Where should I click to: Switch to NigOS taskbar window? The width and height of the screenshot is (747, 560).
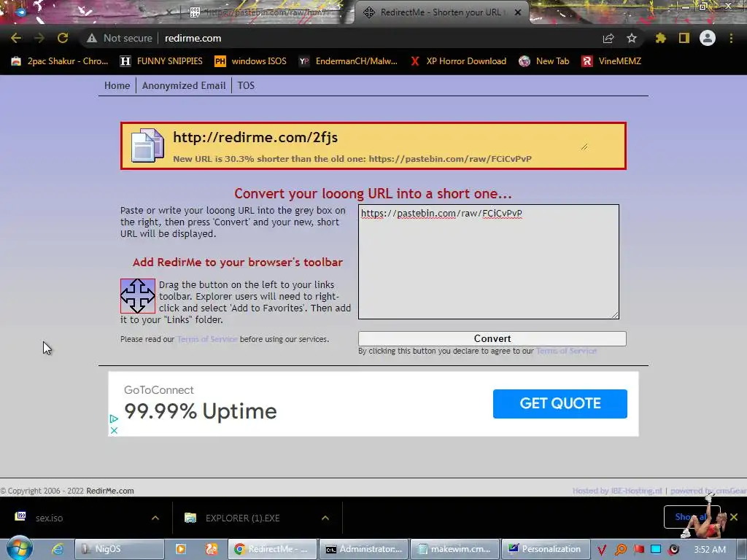(x=120, y=549)
